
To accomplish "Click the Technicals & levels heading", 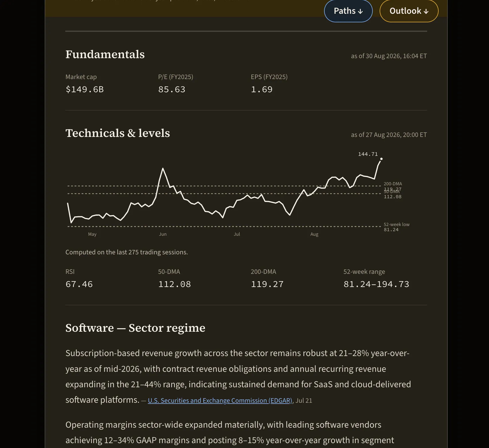I will point(118,133).
